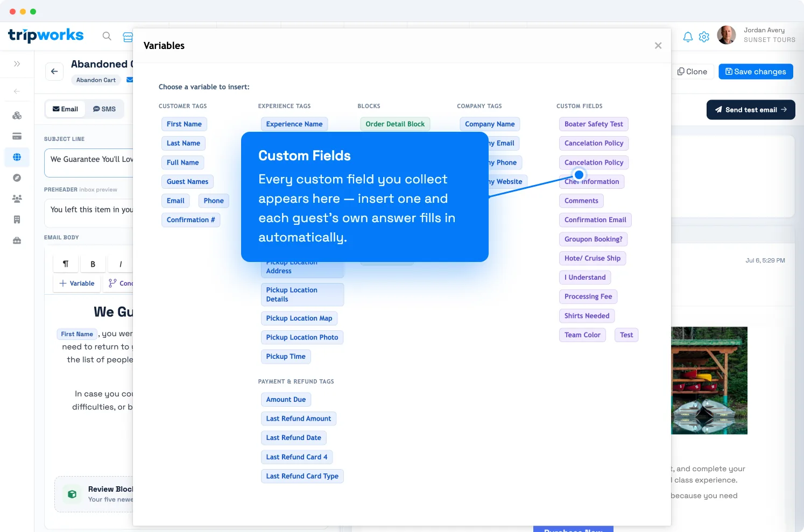Screen dimensions: 804x532
Task: Open the search magnifier icon in header
Action: (x=107, y=36)
